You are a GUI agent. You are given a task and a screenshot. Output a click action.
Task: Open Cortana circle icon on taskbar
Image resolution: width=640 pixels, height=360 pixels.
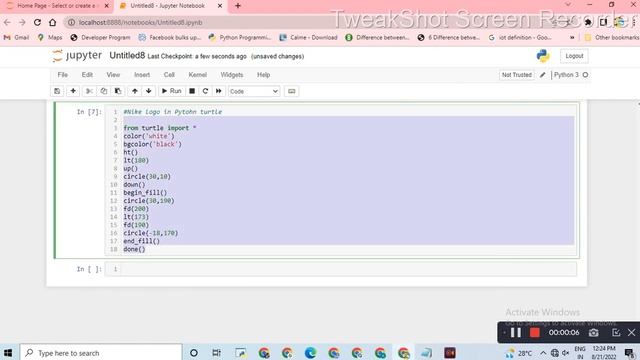click(194, 353)
